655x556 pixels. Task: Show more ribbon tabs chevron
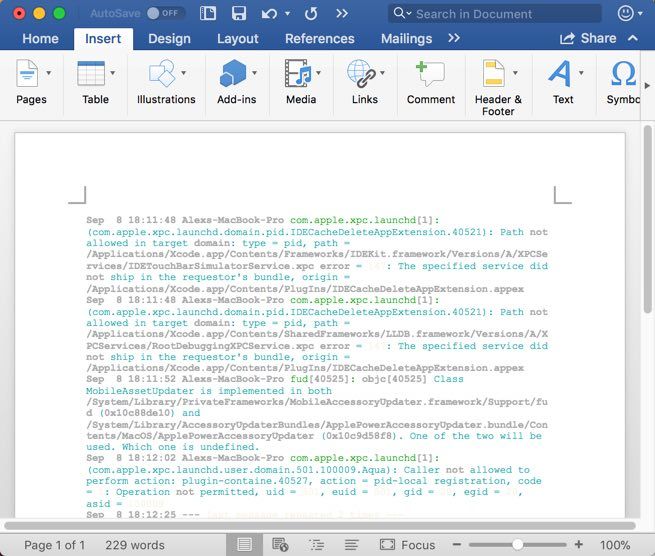454,38
